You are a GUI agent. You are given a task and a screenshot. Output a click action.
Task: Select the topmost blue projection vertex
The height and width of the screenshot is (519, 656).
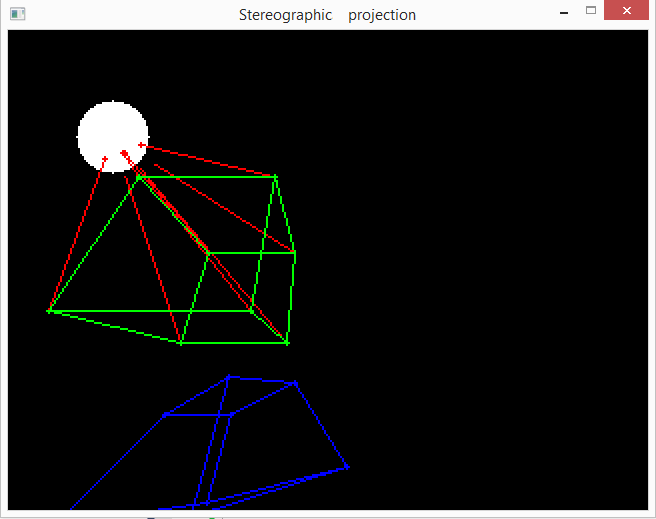click(x=229, y=377)
